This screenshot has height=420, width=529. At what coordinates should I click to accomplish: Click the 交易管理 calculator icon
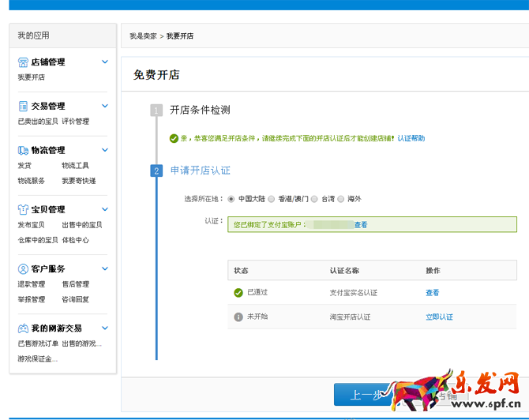click(x=23, y=106)
